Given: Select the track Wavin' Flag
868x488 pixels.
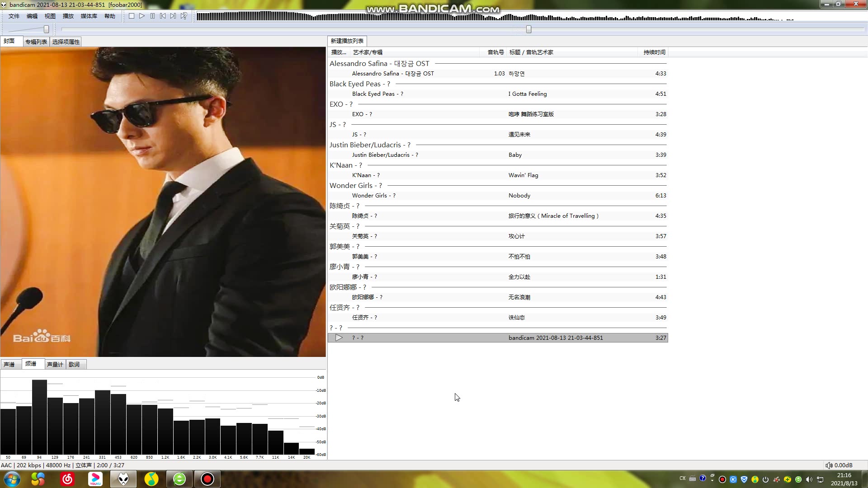Looking at the screenshot, I should (x=498, y=175).
